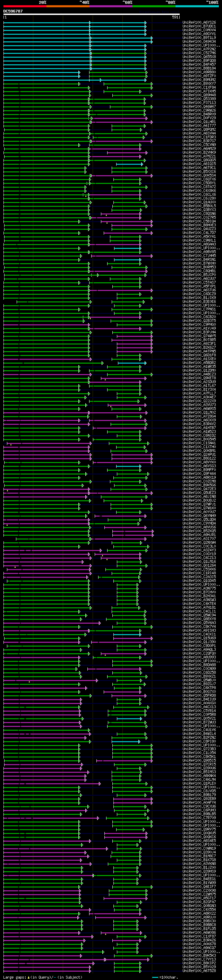Select the UniRef100_A7IKH5 row label
This screenshot has width=222, height=980.
pyautogui.click(x=199, y=91)
